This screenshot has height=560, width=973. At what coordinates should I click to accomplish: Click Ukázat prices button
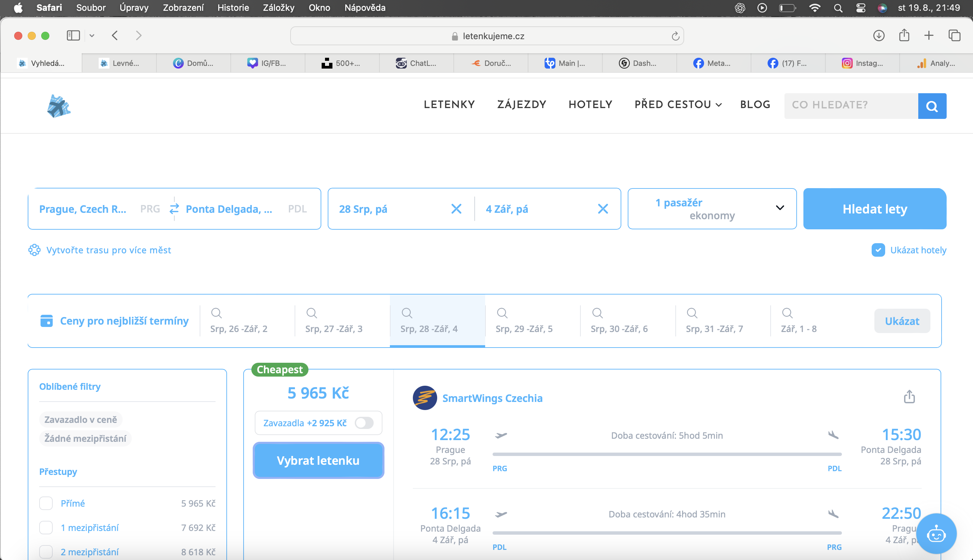(x=902, y=321)
